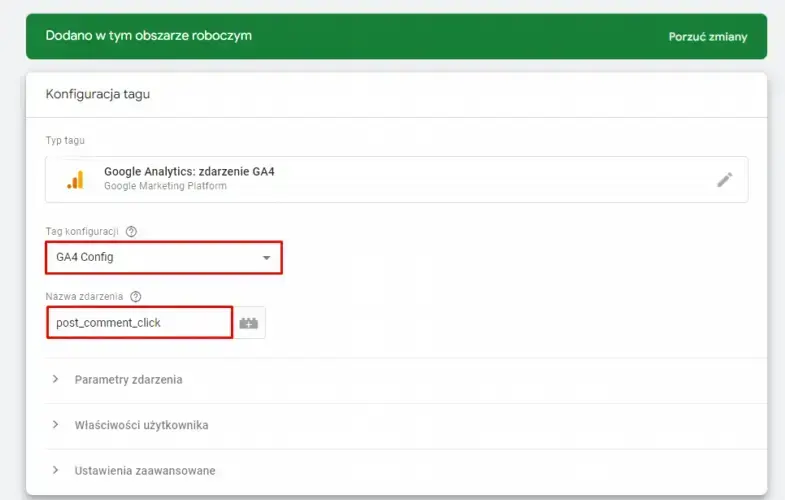Click variable picker brick icon beside event name
Image resolution: width=785 pixels, height=500 pixels.
click(x=250, y=323)
